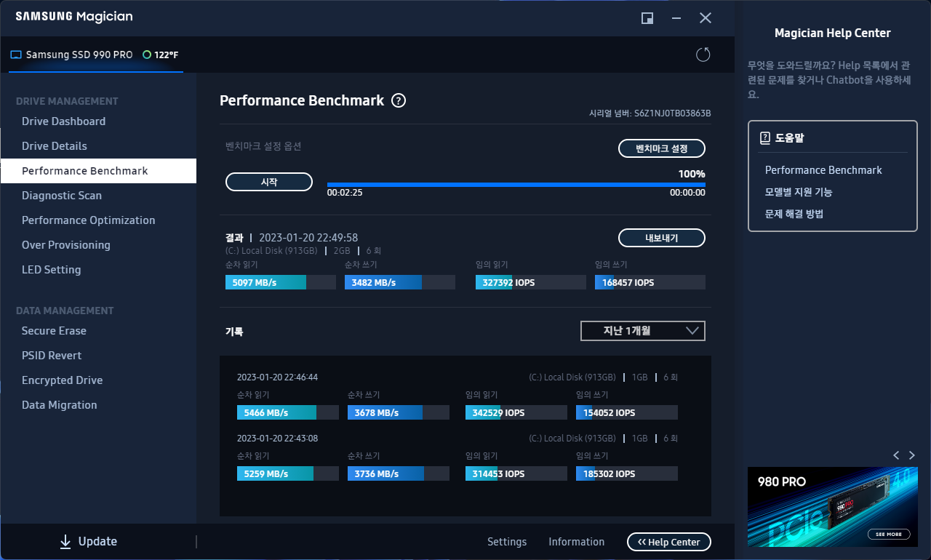The width and height of the screenshot is (931, 560).
Task: Click the 185302 IOPS history value
Action: coord(627,473)
